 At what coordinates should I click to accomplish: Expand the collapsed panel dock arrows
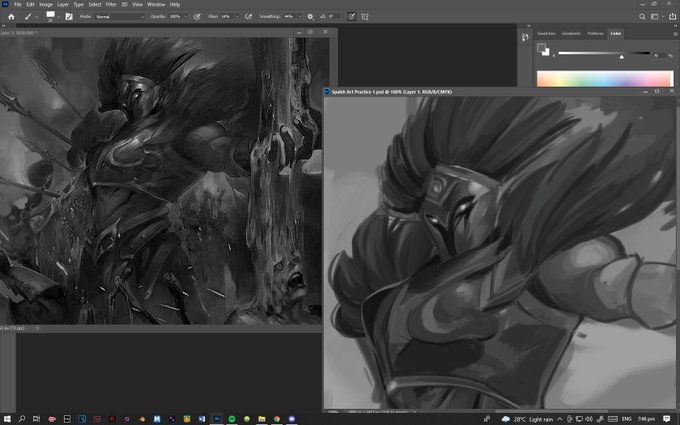click(528, 26)
